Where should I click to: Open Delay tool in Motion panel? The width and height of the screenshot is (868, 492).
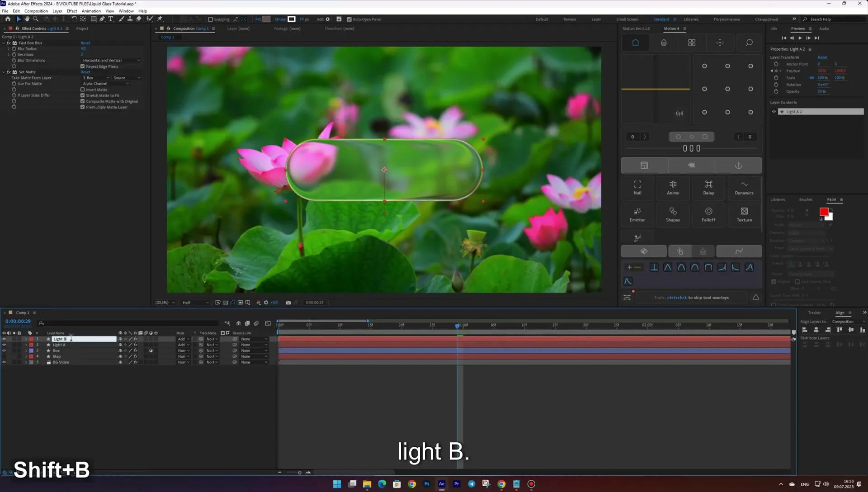[708, 187]
